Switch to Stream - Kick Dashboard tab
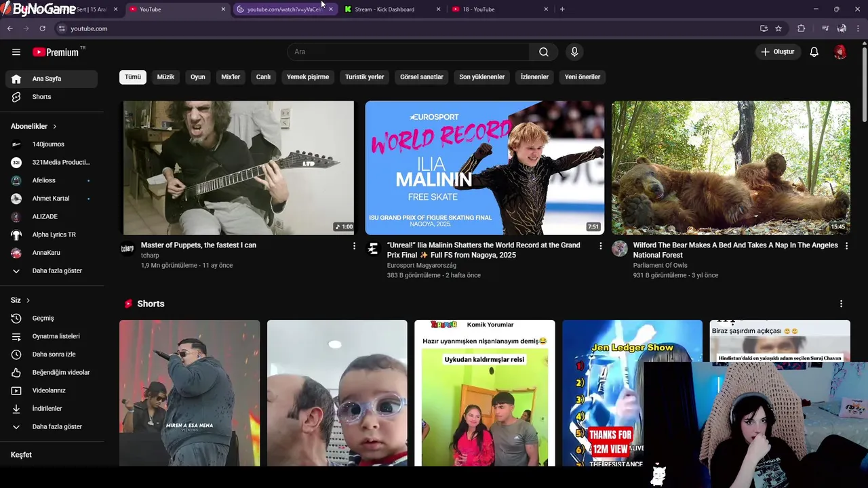868x488 pixels. point(392,9)
